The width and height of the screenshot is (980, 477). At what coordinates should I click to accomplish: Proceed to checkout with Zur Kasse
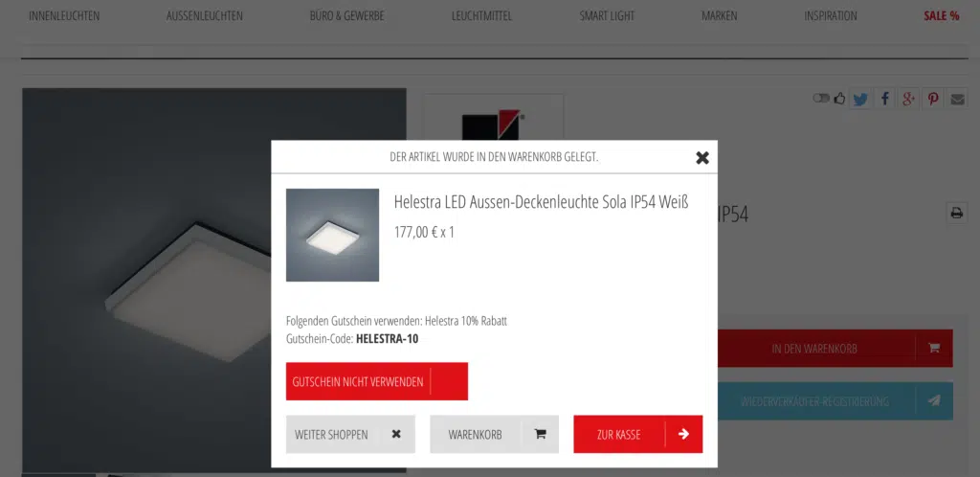pyautogui.click(x=638, y=434)
